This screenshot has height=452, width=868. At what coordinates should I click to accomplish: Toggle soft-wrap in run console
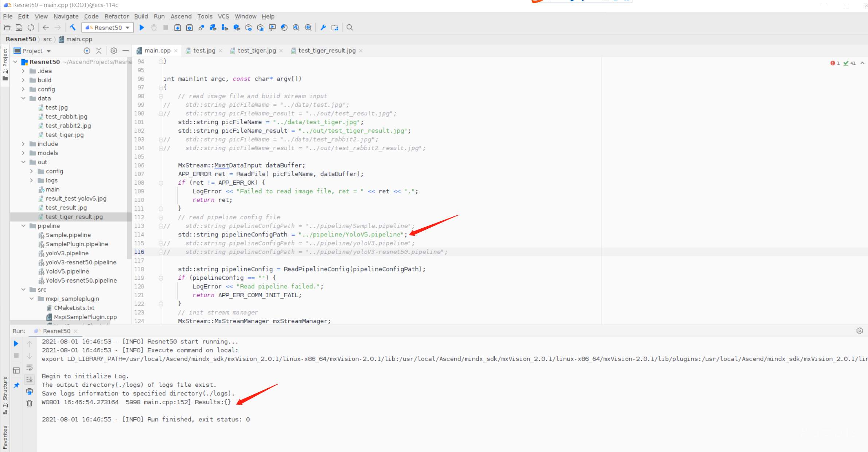30,368
